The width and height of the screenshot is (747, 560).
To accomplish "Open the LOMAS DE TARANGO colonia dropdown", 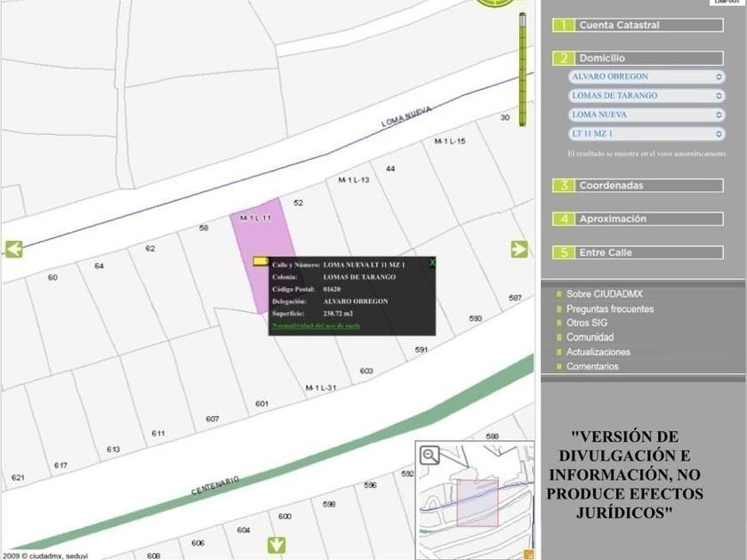I will tap(647, 95).
